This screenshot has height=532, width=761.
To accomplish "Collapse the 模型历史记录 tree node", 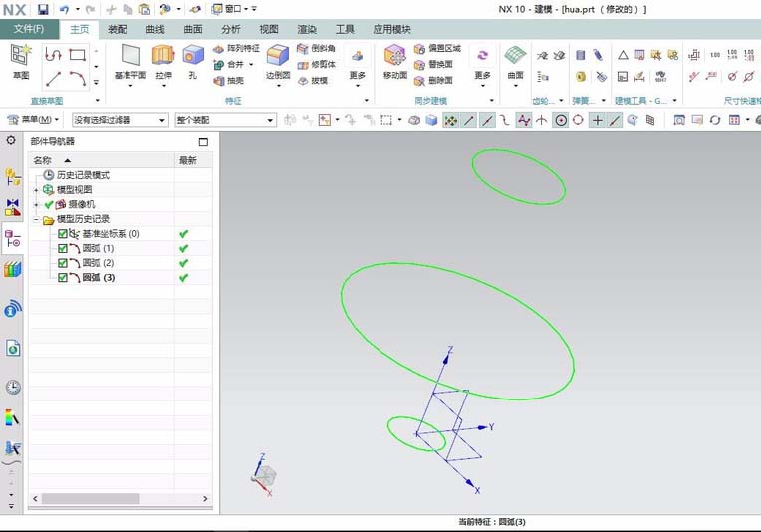I will coord(36,220).
